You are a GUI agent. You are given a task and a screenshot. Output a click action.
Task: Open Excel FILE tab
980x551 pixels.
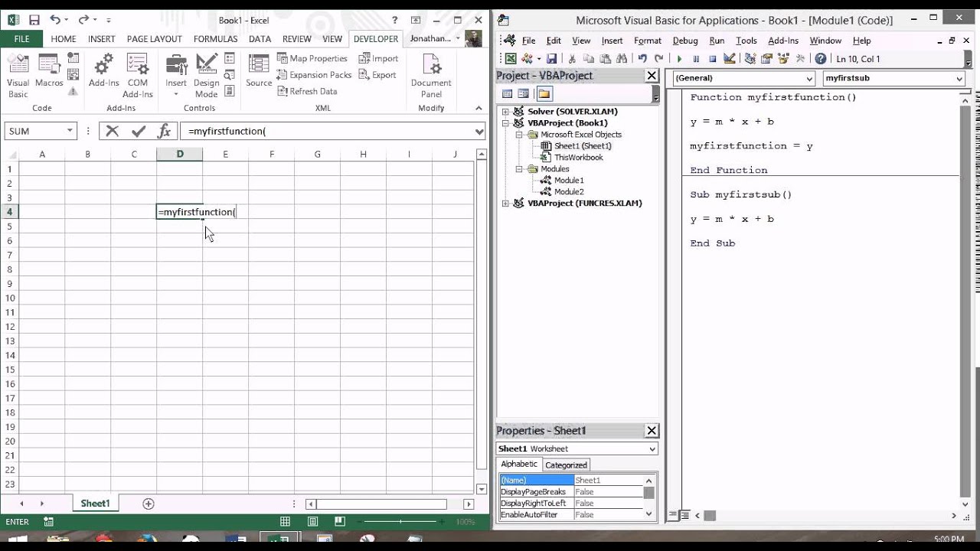coord(21,38)
